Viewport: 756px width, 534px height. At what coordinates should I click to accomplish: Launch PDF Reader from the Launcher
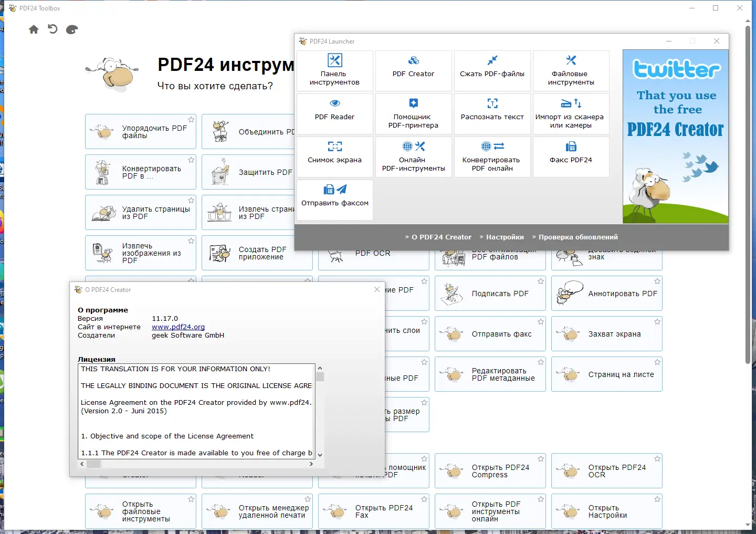click(335, 113)
